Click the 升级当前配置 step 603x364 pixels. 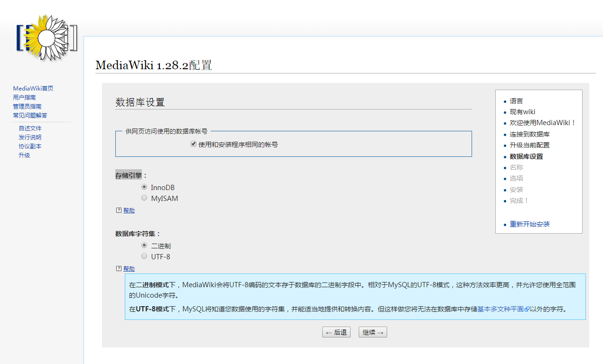coord(529,145)
